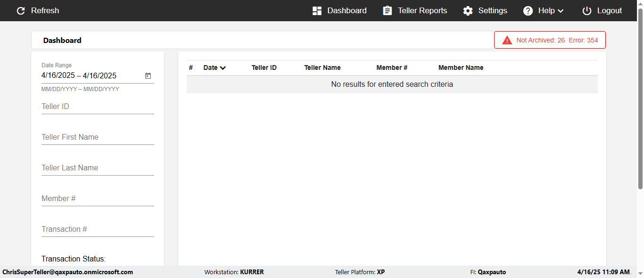Click the MM/DD/YYYY – MM/DD/YYYY format hint
644x278 pixels.
80,89
